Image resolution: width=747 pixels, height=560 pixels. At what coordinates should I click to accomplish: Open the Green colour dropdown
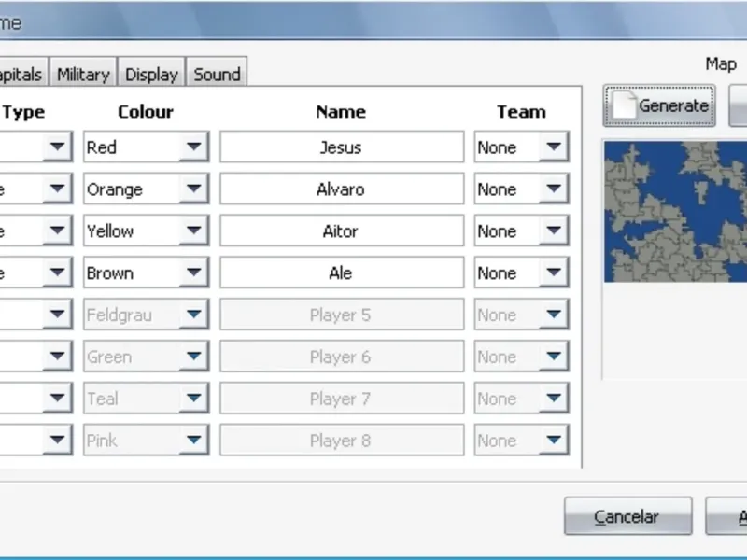click(147, 357)
